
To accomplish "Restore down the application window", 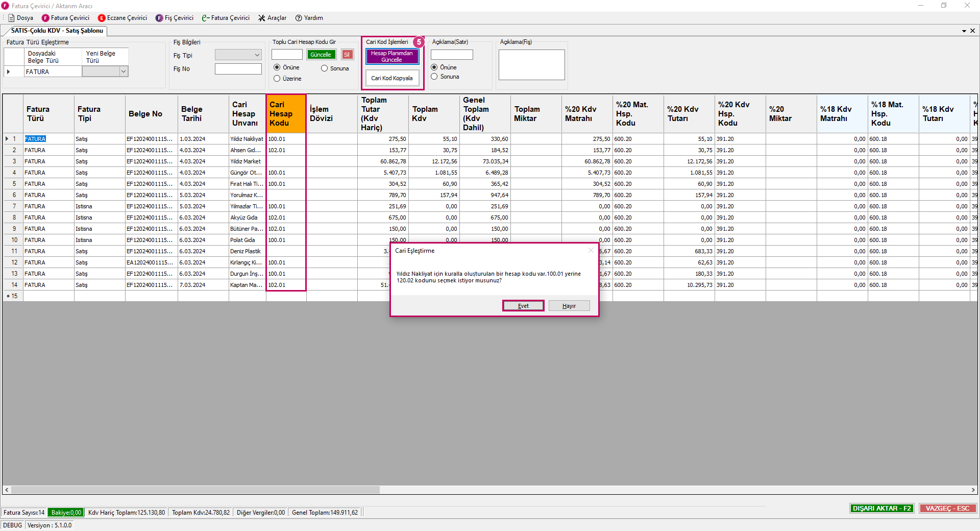I will coord(944,6).
